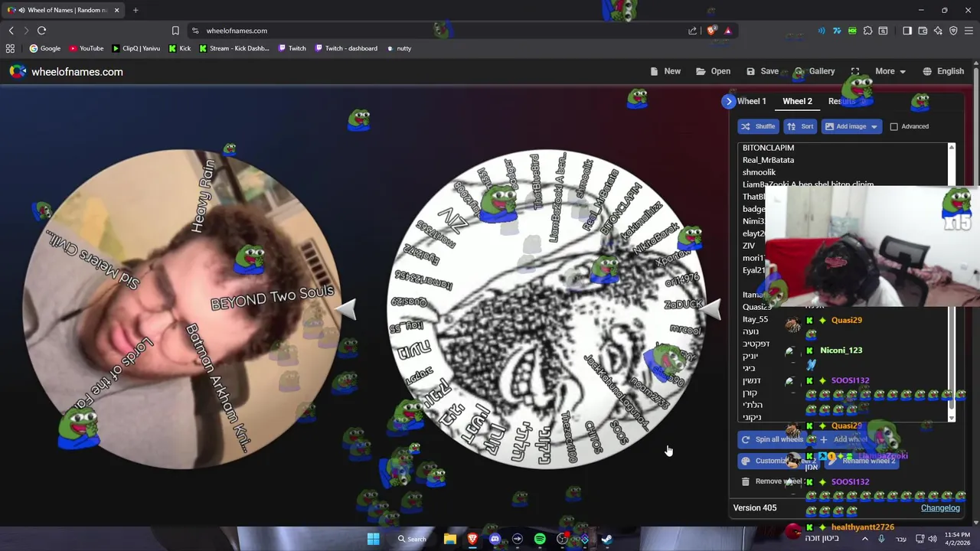Open Brave Shields lion icon
980x551 pixels.
(711, 31)
